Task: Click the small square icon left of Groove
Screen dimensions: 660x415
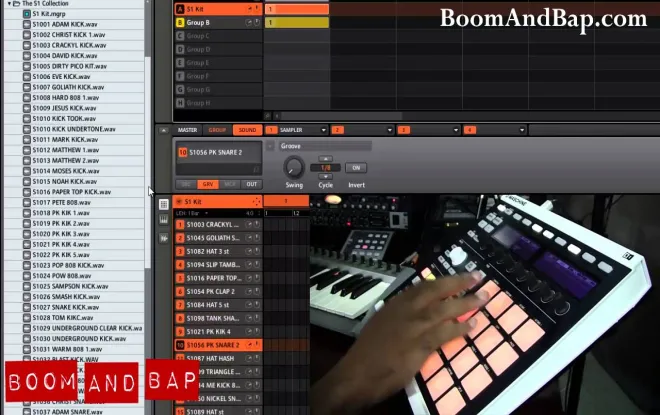Action: point(270,146)
